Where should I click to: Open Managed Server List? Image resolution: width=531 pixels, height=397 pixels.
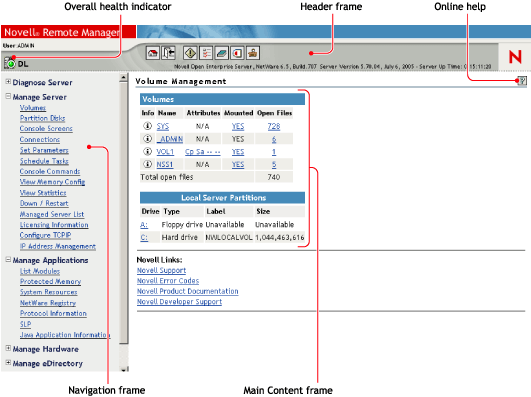click(52, 214)
